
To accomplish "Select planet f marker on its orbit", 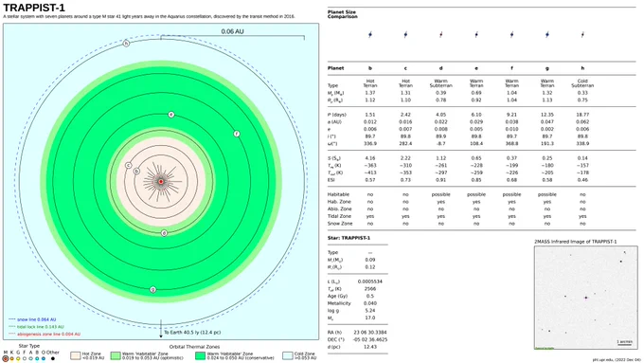I will [237, 134].
